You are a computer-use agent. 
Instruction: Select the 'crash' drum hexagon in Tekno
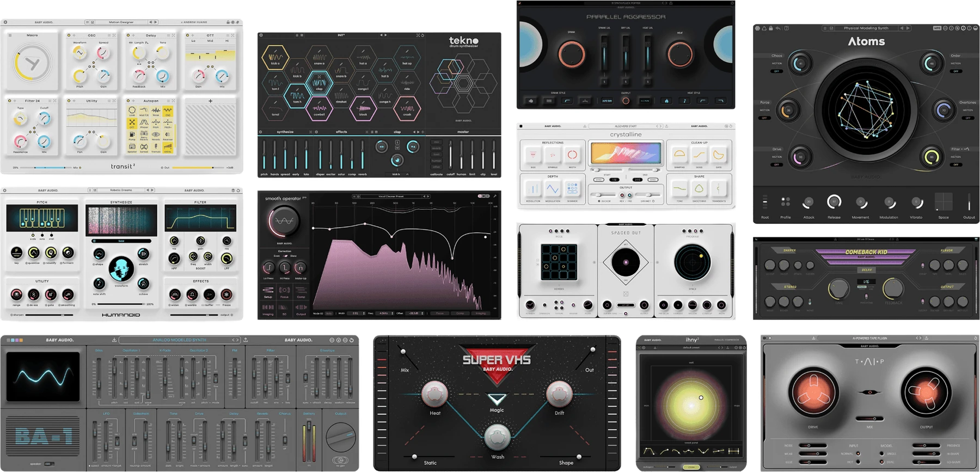[x=407, y=108]
